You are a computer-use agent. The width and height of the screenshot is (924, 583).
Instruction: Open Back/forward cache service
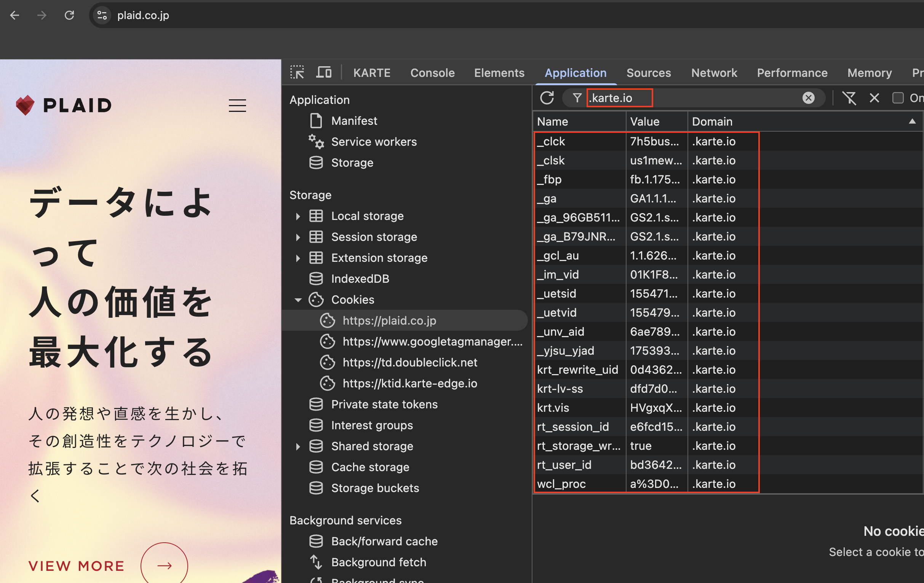click(384, 541)
